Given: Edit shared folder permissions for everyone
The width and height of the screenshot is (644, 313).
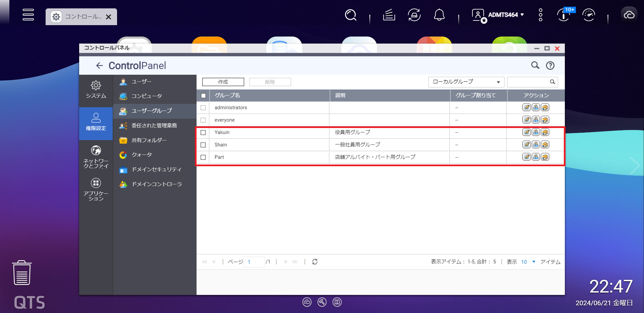Looking at the screenshot, I should click(x=545, y=120).
